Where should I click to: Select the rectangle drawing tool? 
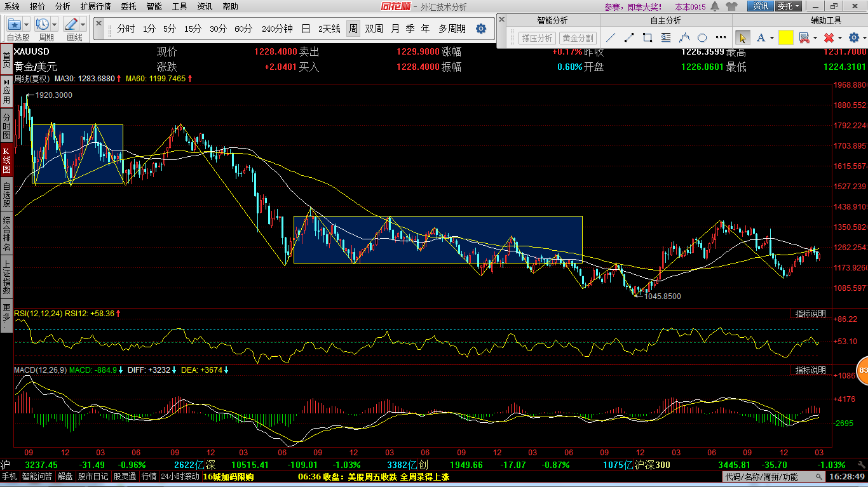pos(647,37)
